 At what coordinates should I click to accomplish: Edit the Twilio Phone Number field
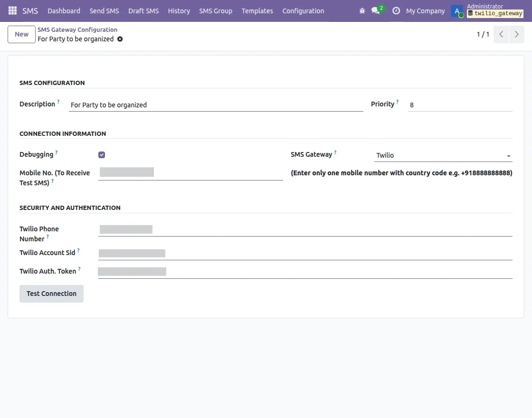(305, 230)
